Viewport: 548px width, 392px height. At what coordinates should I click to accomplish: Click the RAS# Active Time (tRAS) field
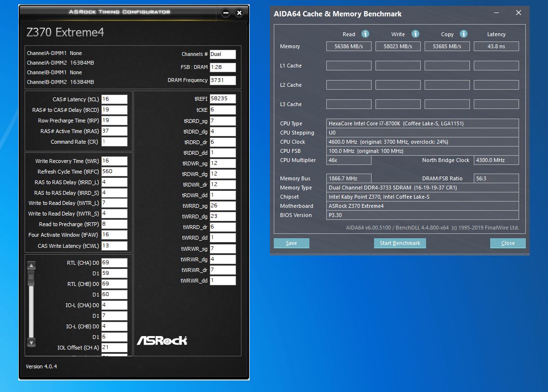(x=114, y=131)
